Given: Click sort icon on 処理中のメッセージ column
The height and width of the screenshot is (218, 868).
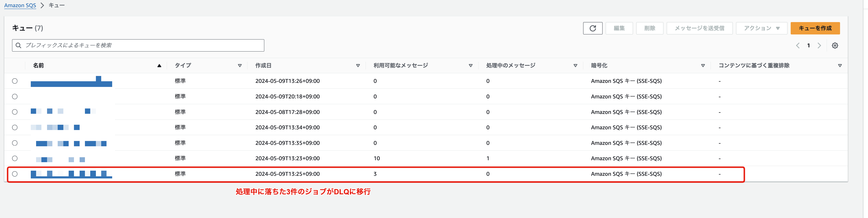Looking at the screenshot, I should coord(575,66).
